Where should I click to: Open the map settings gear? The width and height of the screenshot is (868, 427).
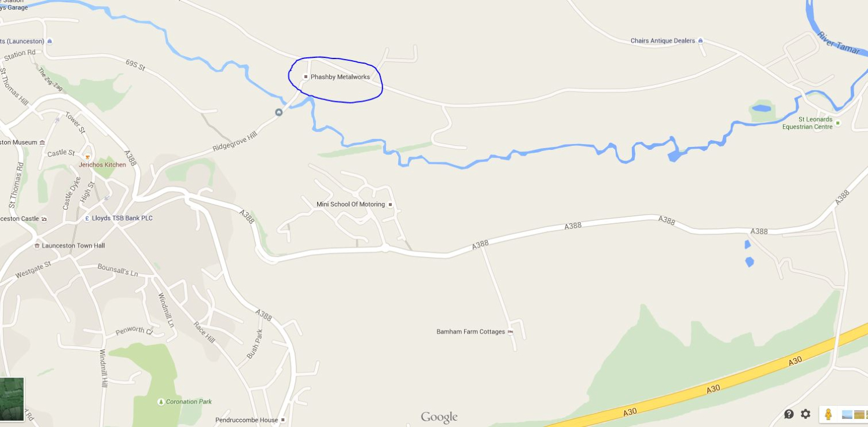806,414
